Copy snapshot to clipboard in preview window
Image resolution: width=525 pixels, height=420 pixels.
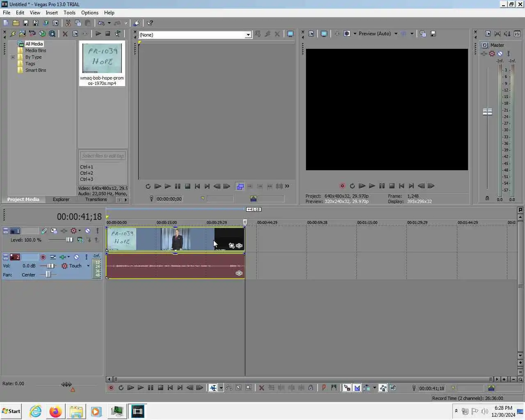click(423, 34)
